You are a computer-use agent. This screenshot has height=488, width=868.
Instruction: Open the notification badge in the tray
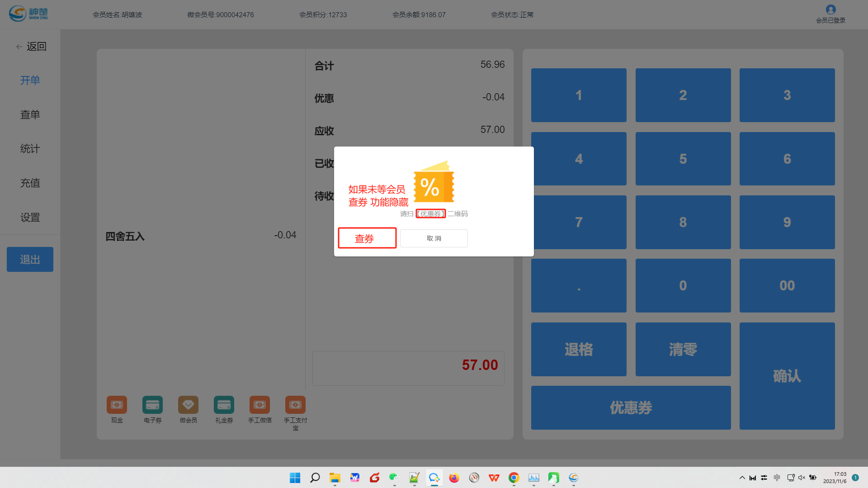[x=855, y=478]
